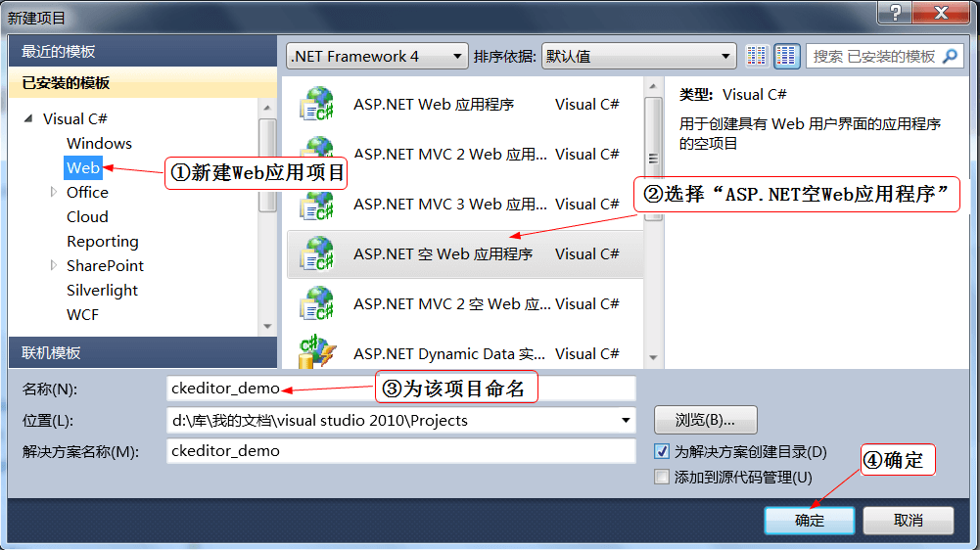Select ASP.NET Web 应用程序 template name
Screen dimensions: 980x550
434,104
